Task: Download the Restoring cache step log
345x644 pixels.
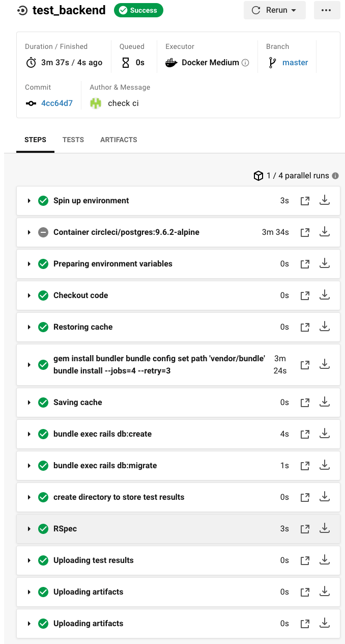Action: [325, 327]
